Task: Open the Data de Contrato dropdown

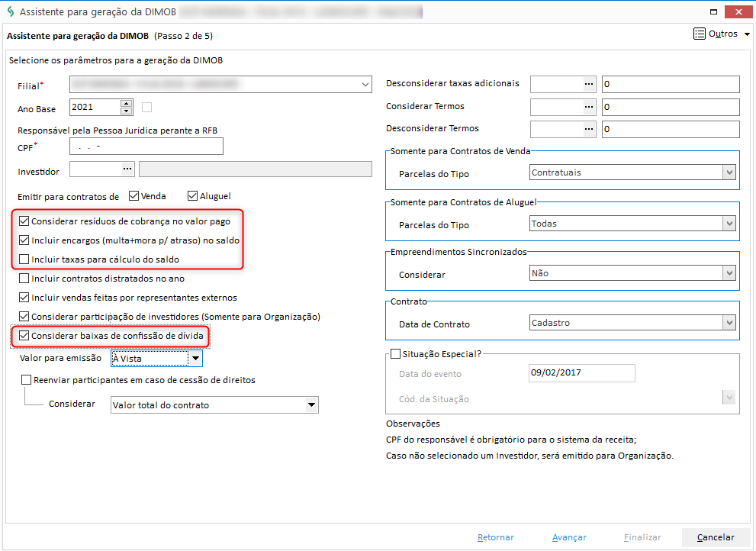Action: [729, 324]
